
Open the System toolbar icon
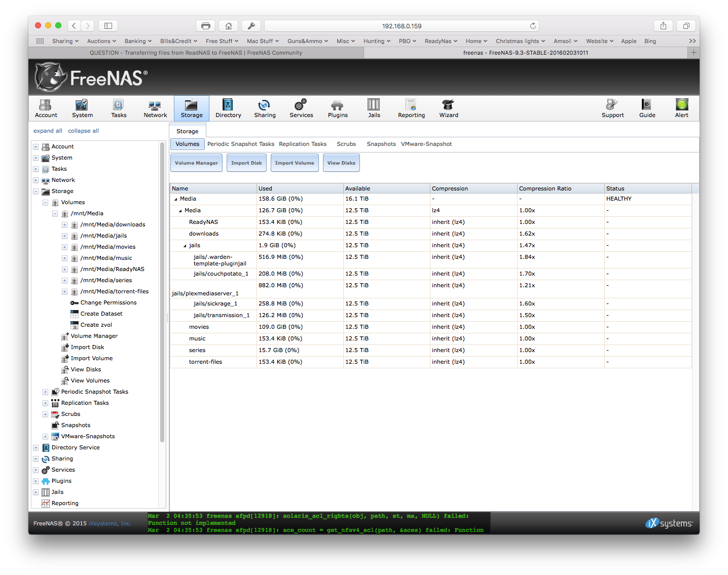tap(82, 108)
